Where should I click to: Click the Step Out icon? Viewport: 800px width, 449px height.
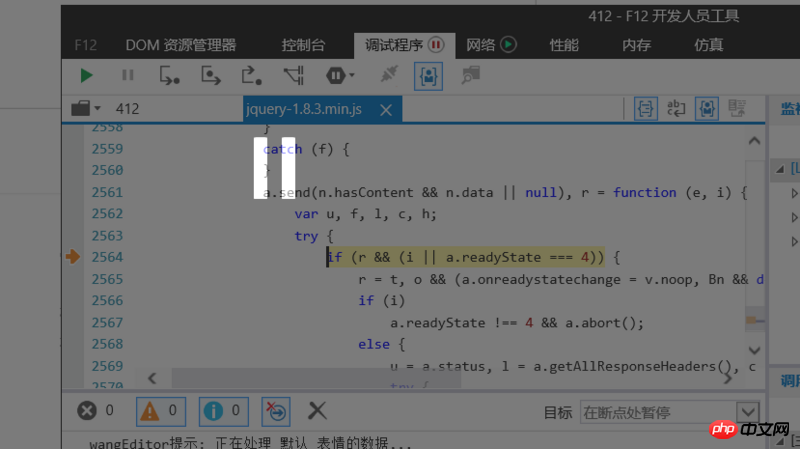click(252, 75)
